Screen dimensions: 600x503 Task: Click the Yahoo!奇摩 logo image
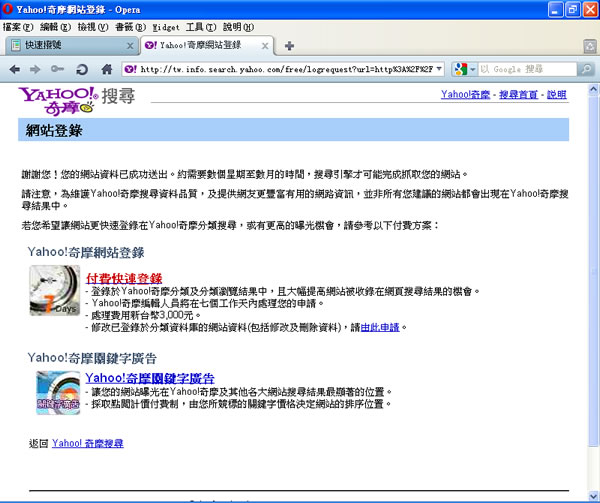point(58,101)
